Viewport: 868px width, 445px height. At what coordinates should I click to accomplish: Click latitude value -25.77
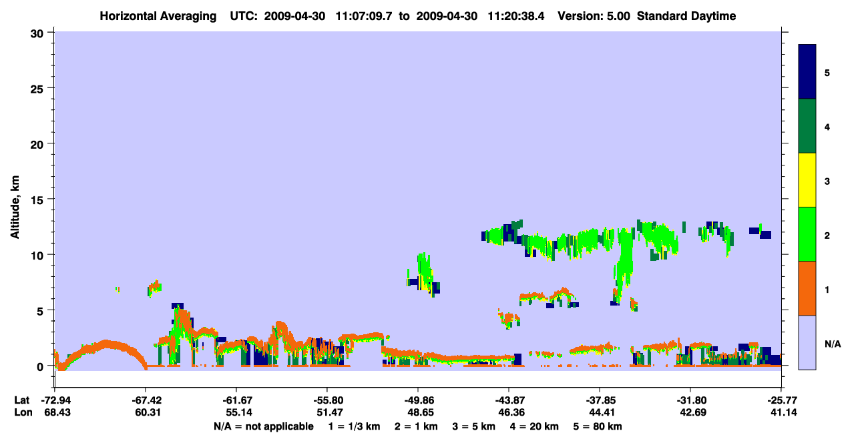click(x=781, y=400)
